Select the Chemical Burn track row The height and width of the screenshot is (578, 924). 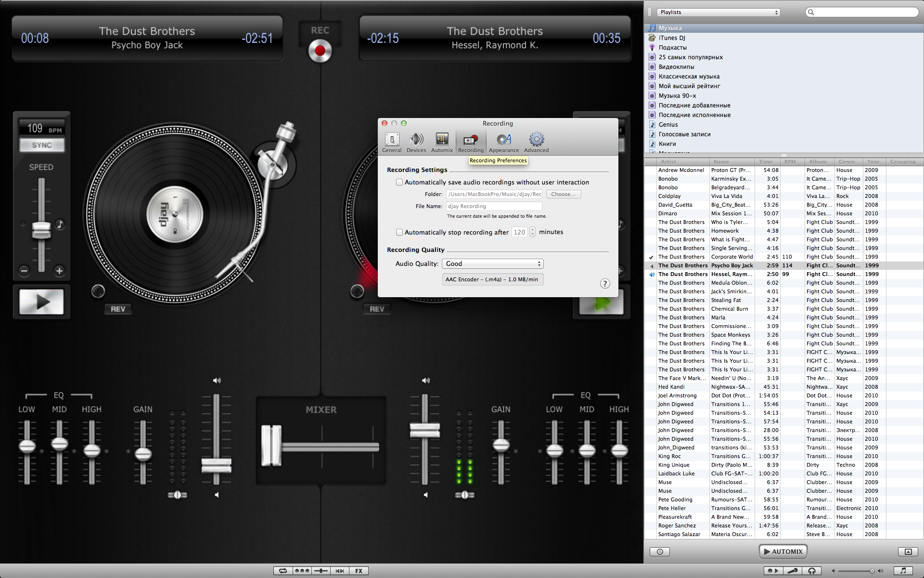point(784,309)
